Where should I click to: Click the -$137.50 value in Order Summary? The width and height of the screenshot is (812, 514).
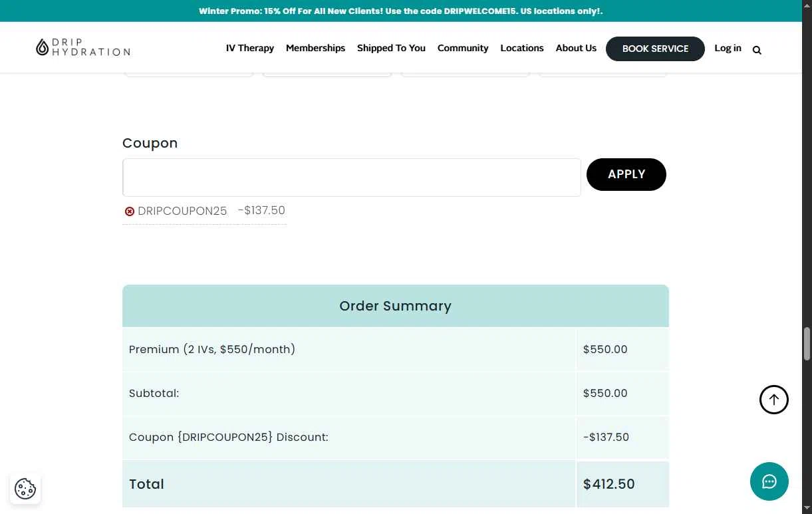pos(606,437)
